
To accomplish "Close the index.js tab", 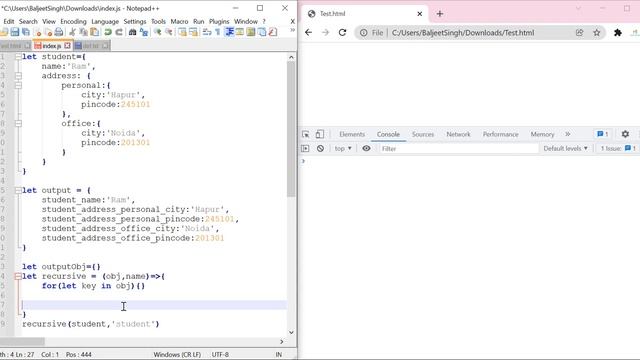I will point(67,46).
